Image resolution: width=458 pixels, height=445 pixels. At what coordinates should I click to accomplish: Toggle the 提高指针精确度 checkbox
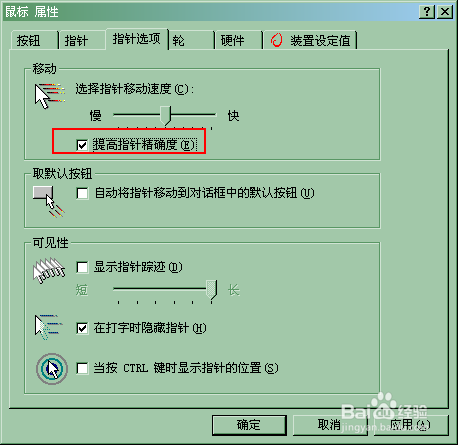click(82, 145)
